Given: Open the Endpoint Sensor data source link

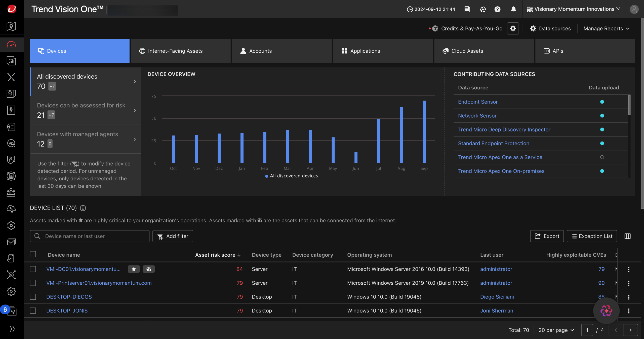Looking at the screenshot, I should click(478, 102).
